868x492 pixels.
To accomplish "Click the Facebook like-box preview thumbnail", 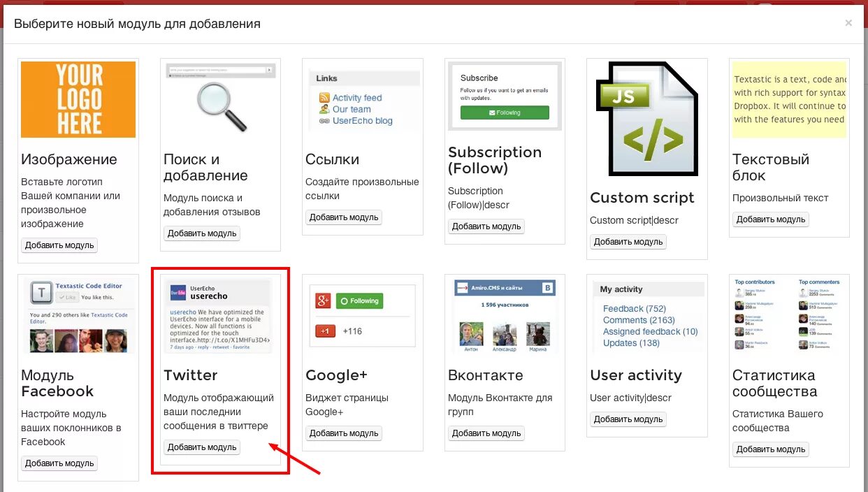I will [x=78, y=315].
